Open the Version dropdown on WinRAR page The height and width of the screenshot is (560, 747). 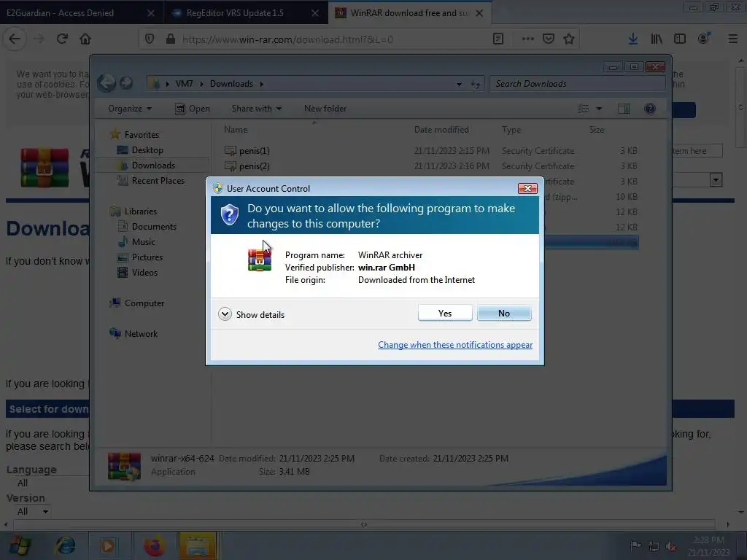point(32,511)
